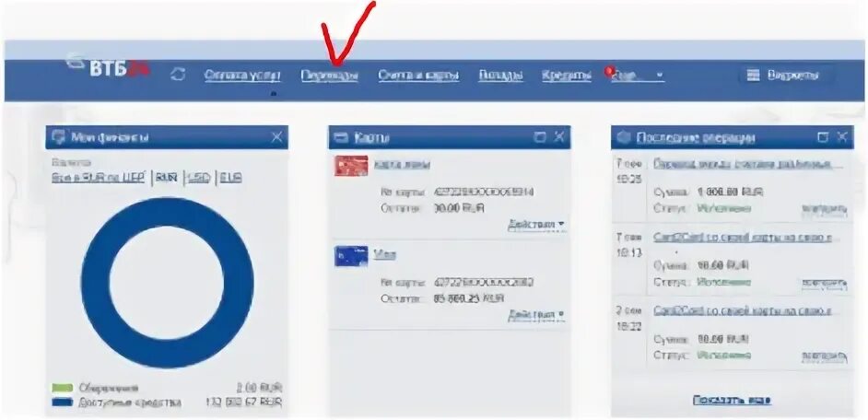
Task: Click the green status of the 18:25 operation
Action: click(724, 208)
